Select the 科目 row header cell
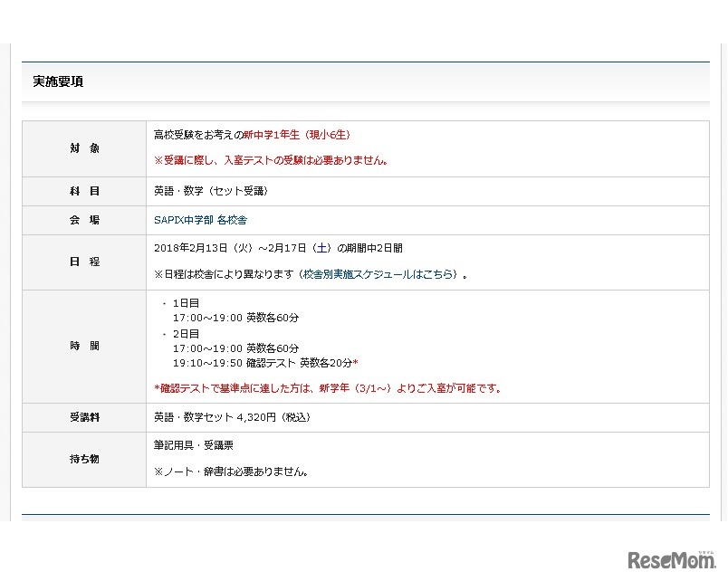 click(84, 192)
